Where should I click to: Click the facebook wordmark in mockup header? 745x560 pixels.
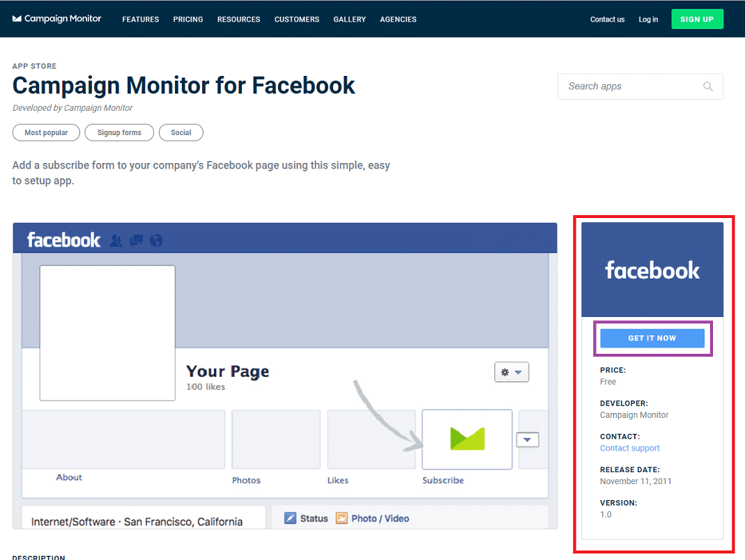(x=63, y=240)
